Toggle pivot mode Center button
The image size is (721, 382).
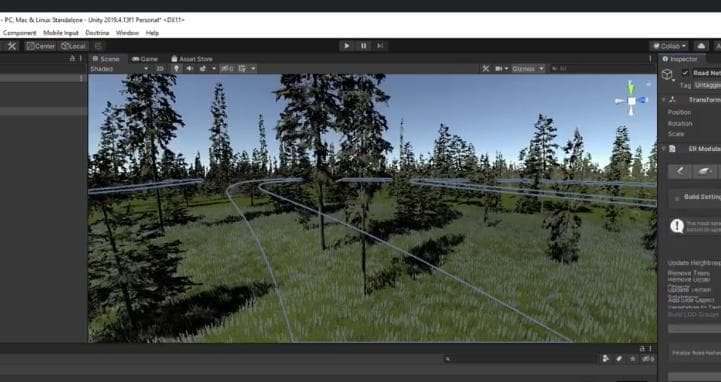[40, 46]
